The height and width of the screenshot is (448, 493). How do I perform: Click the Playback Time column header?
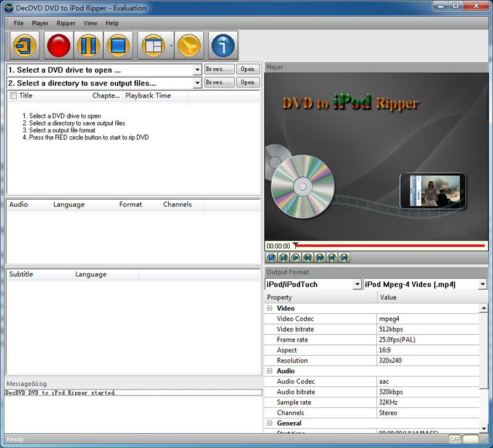click(x=156, y=96)
